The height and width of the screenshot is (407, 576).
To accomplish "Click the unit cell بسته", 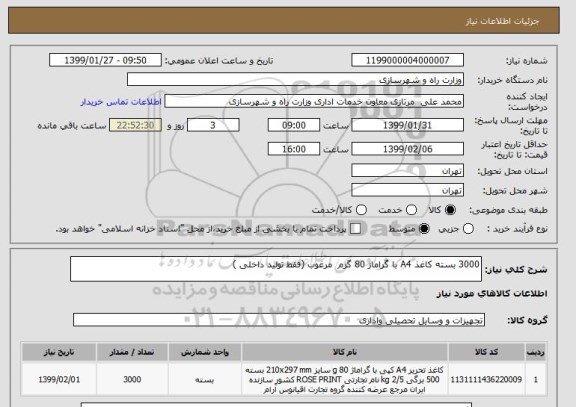I will [205, 379].
